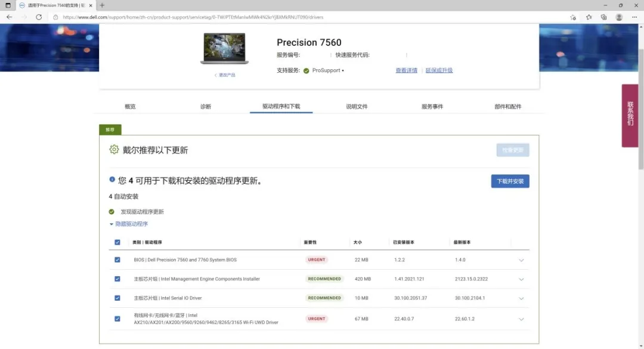Click the 检查更新 button
The image size is (644, 349).
coord(513,150)
